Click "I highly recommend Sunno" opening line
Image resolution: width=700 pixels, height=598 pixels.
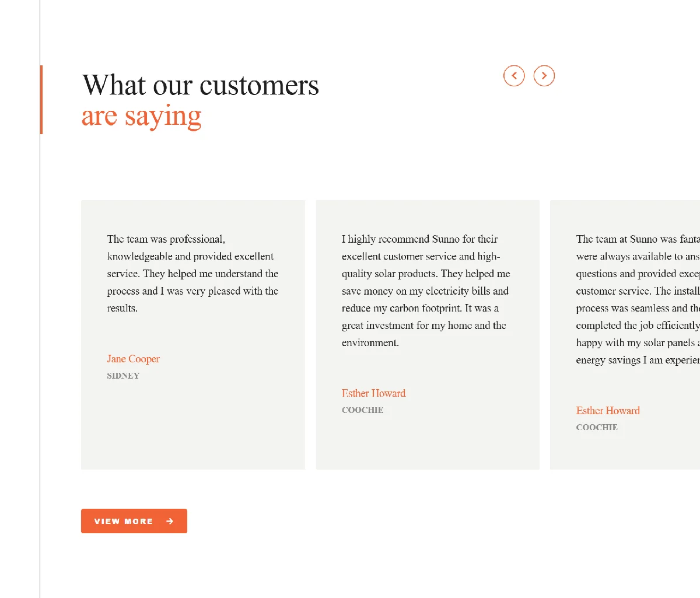click(419, 239)
